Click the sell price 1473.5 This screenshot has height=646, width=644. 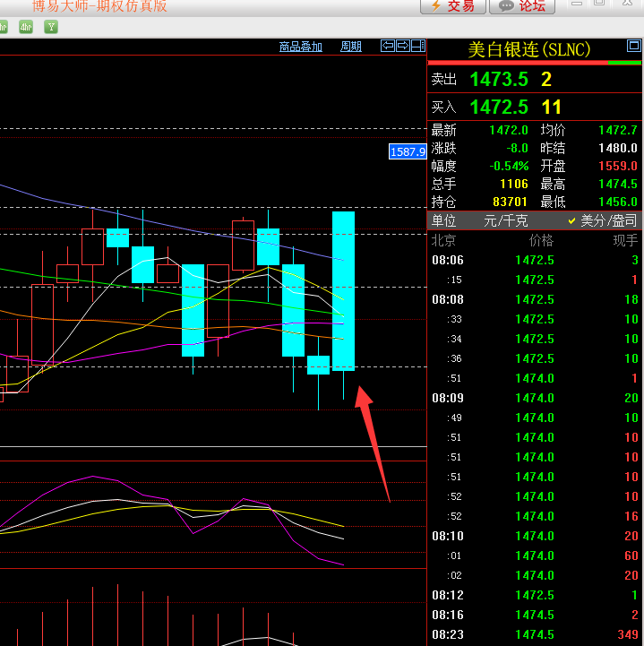(x=499, y=80)
